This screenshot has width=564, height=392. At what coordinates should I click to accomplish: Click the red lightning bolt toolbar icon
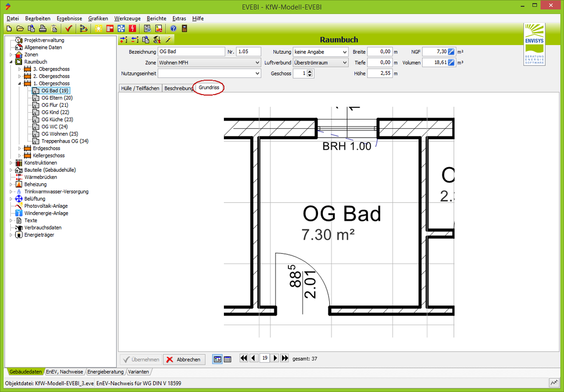click(x=132, y=28)
